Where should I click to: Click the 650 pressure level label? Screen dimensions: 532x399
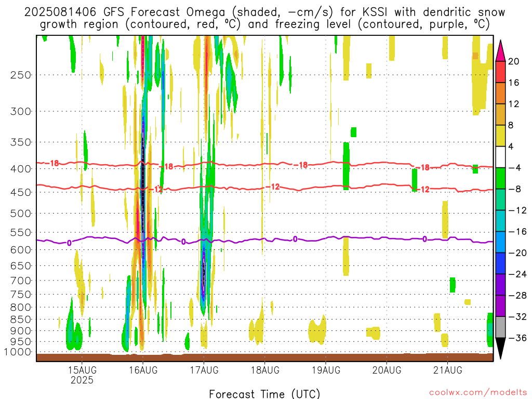point(21,265)
